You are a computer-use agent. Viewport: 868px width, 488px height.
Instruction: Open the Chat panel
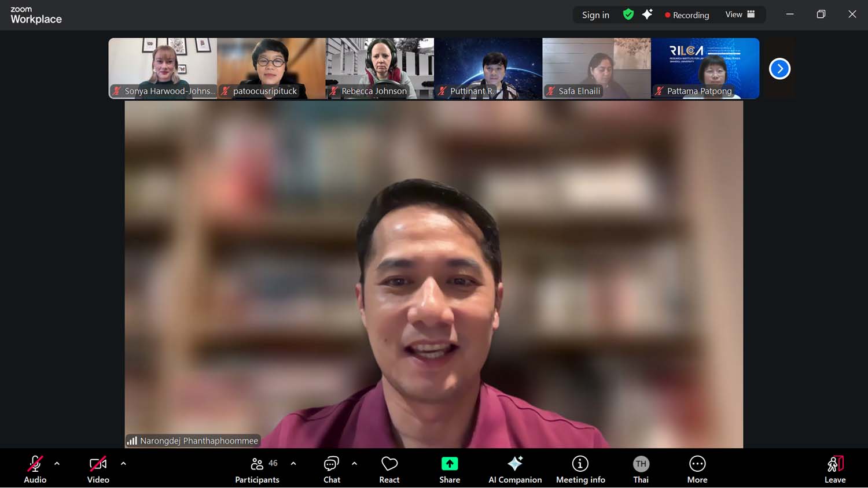pyautogui.click(x=332, y=469)
